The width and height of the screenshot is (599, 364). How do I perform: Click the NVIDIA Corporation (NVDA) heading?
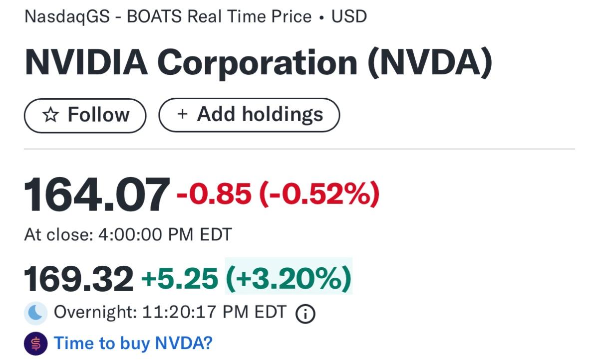258,63
